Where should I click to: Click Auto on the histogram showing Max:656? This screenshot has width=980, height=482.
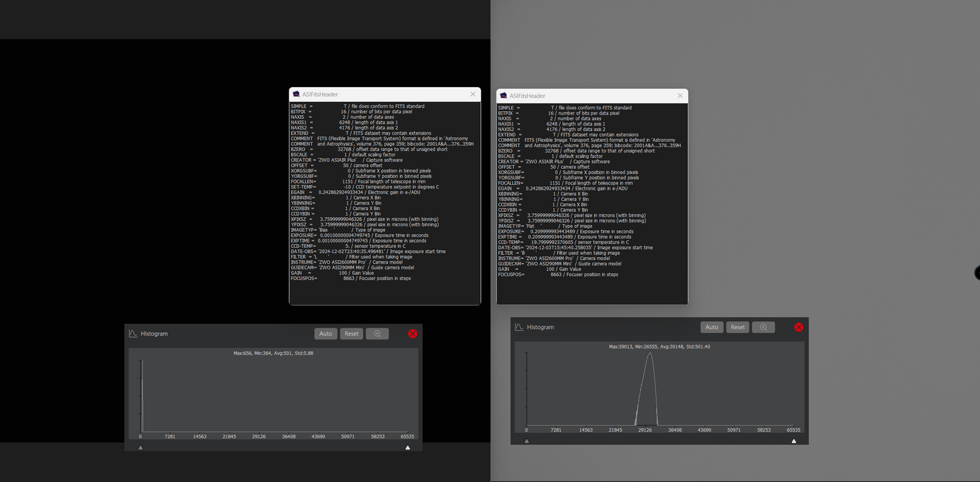[325, 334]
